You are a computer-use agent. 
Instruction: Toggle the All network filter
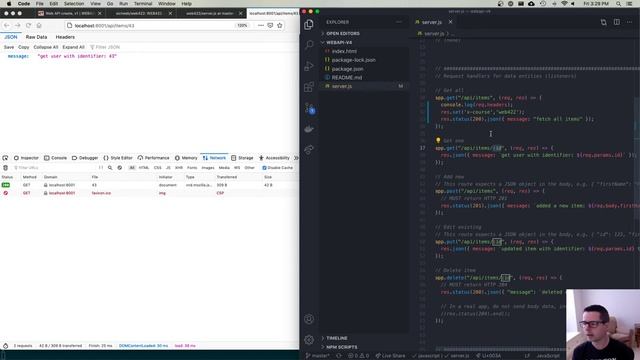tap(132, 168)
